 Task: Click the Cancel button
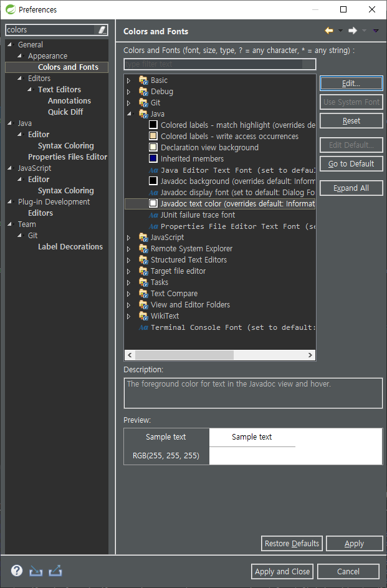(348, 572)
